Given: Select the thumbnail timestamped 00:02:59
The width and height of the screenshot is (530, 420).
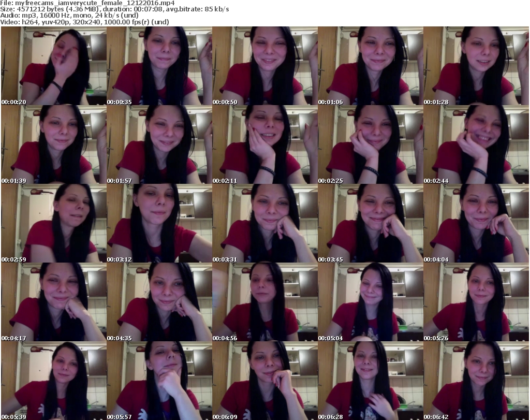Looking at the screenshot, I should pyautogui.click(x=54, y=223).
